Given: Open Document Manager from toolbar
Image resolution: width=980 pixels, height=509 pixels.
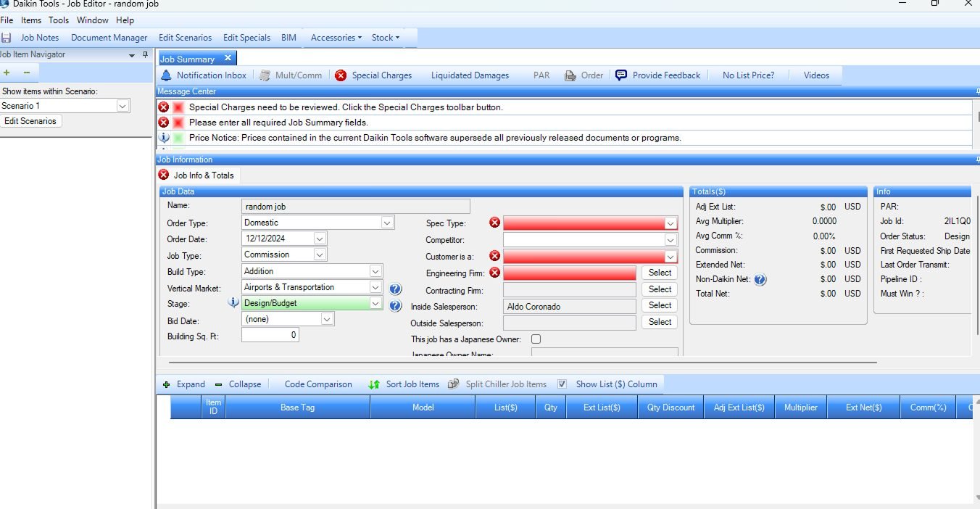Looking at the screenshot, I should pyautogui.click(x=109, y=38).
